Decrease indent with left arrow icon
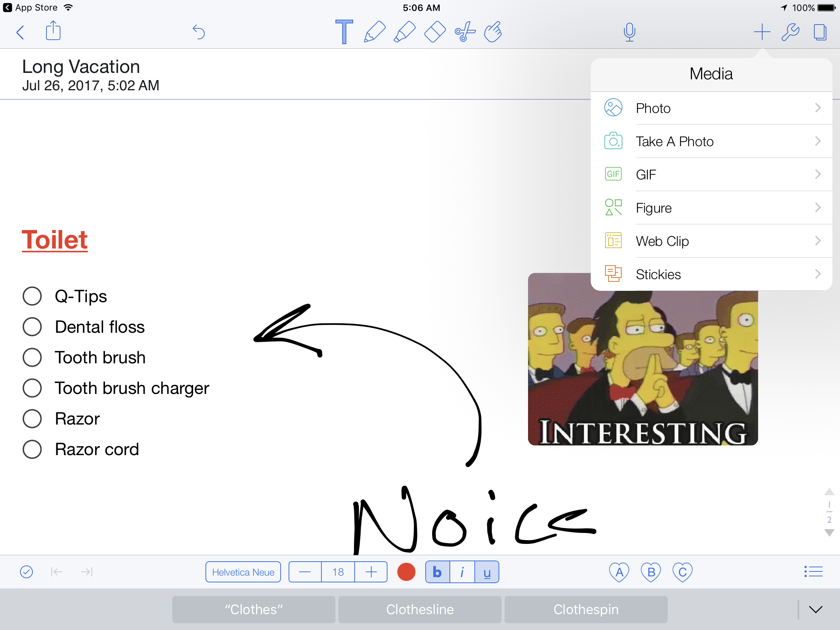Image resolution: width=840 pixels, height=630 pixels. coord(57,571)
